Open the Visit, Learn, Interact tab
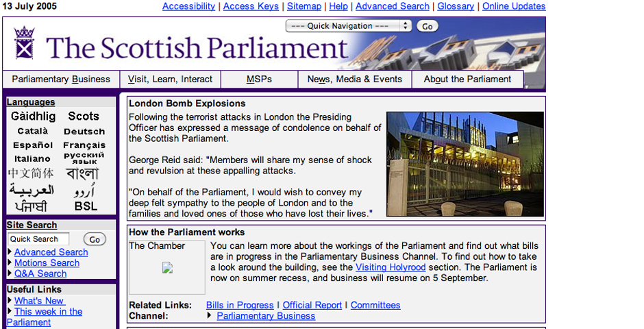644x329 pixels. click(170, 80)
